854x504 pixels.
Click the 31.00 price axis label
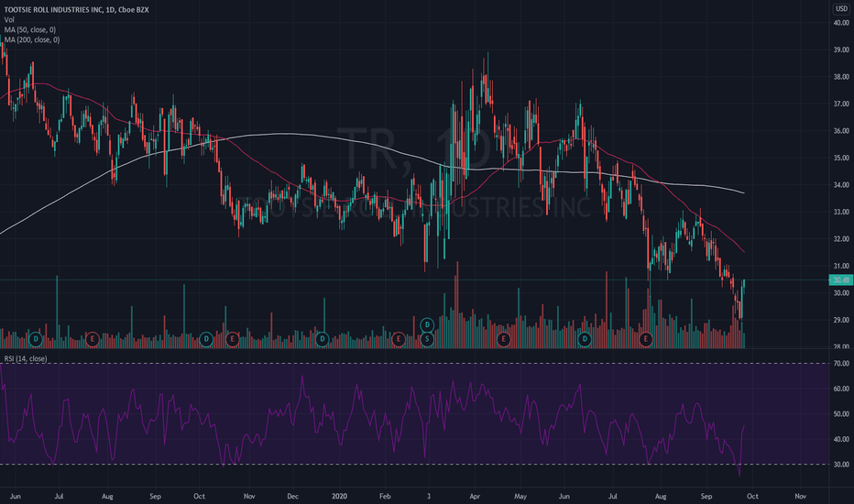841,266
